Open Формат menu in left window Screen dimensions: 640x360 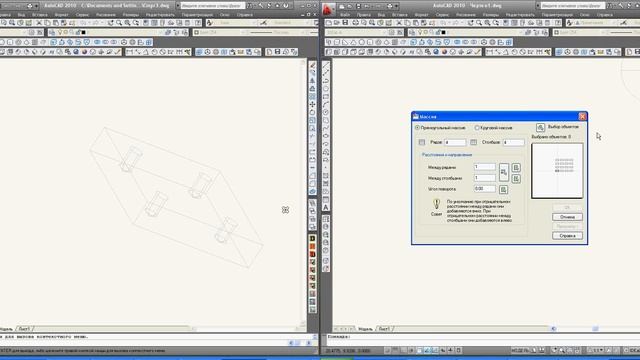pos(61,15)
